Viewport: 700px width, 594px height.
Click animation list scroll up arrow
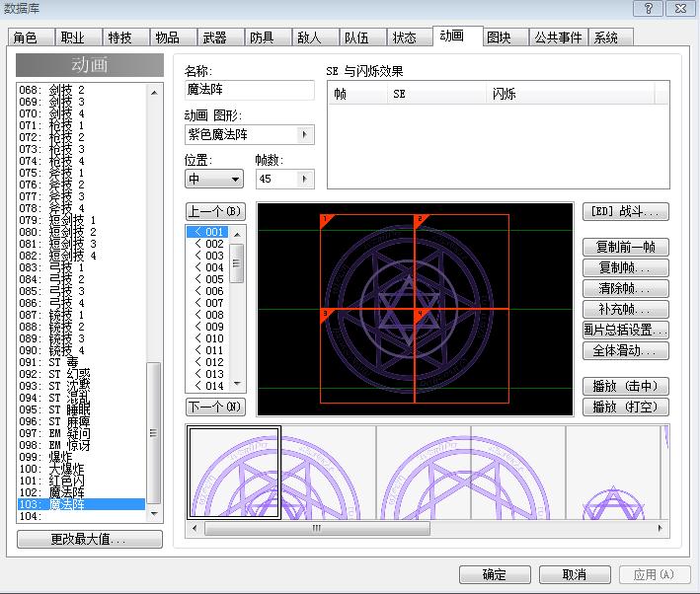pyautogui.click(x=154, y=93)
